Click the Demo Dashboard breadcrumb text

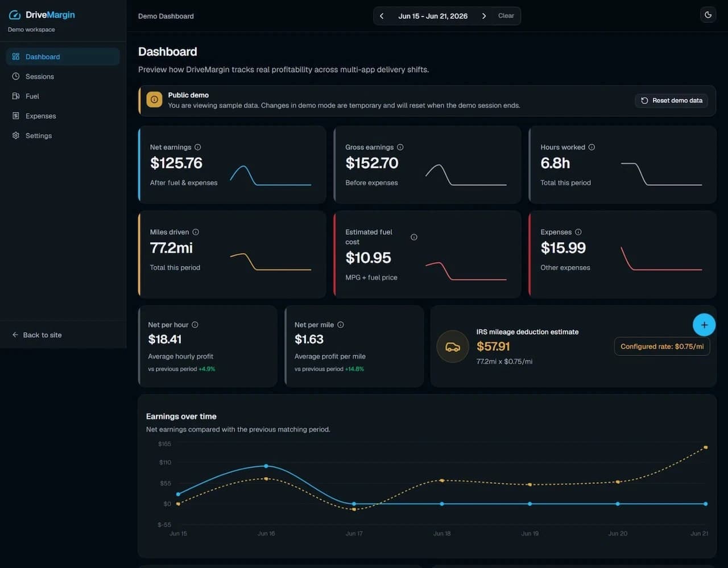click(166, 16)
